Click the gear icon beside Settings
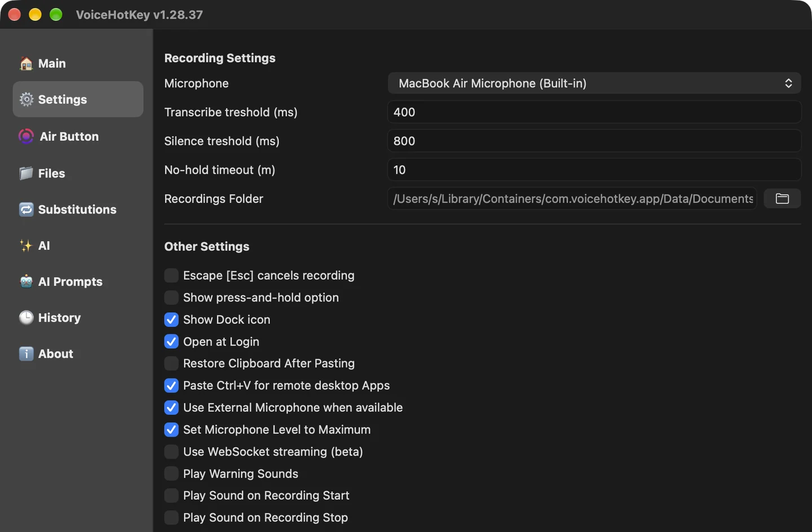The image size is (812, 532). click(26, 99)
